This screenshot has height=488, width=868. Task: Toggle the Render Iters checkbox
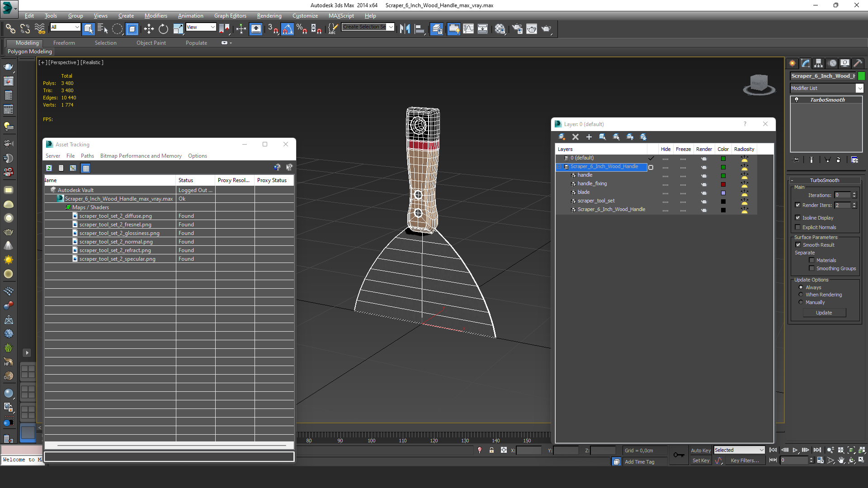(798, 205)
